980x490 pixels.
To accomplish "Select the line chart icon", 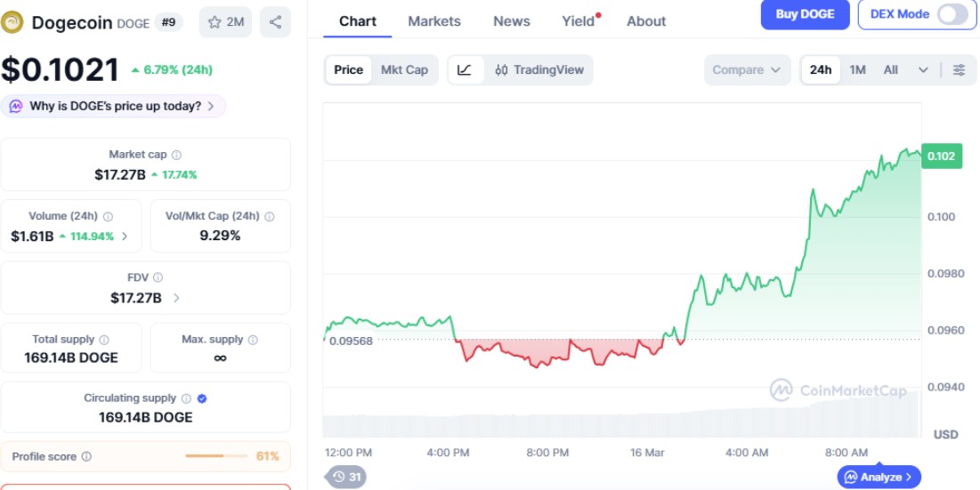I will pyautogui.click(x=465, y=70).
